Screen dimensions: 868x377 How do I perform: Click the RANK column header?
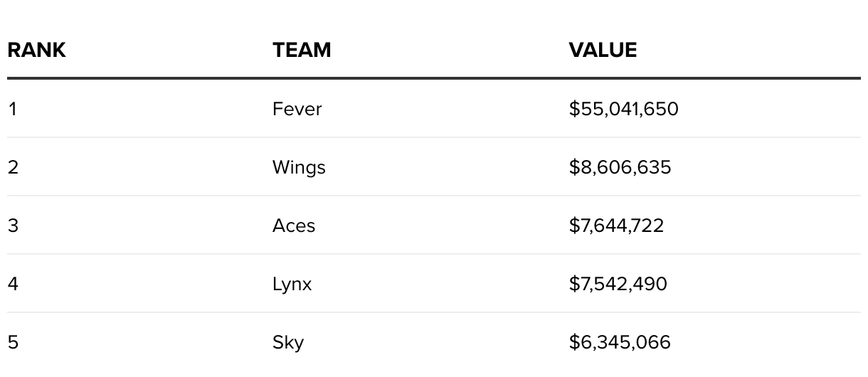[36, 50]
